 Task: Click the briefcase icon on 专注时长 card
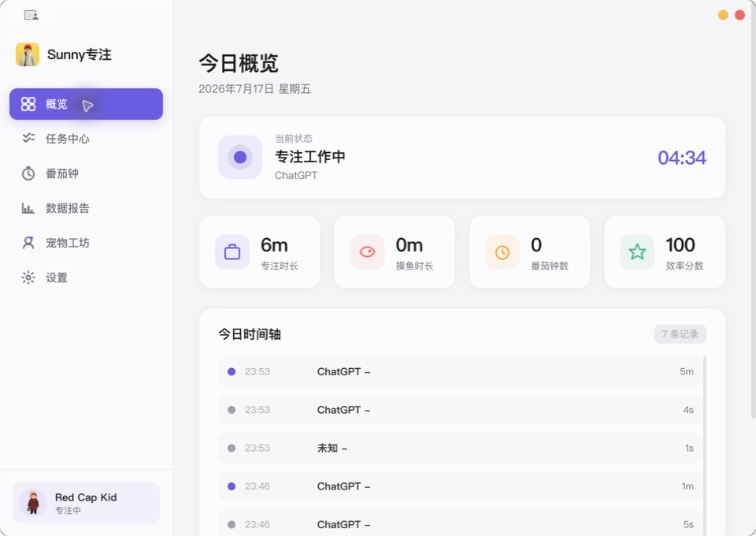pyautogui.click(x=232, y=251)
